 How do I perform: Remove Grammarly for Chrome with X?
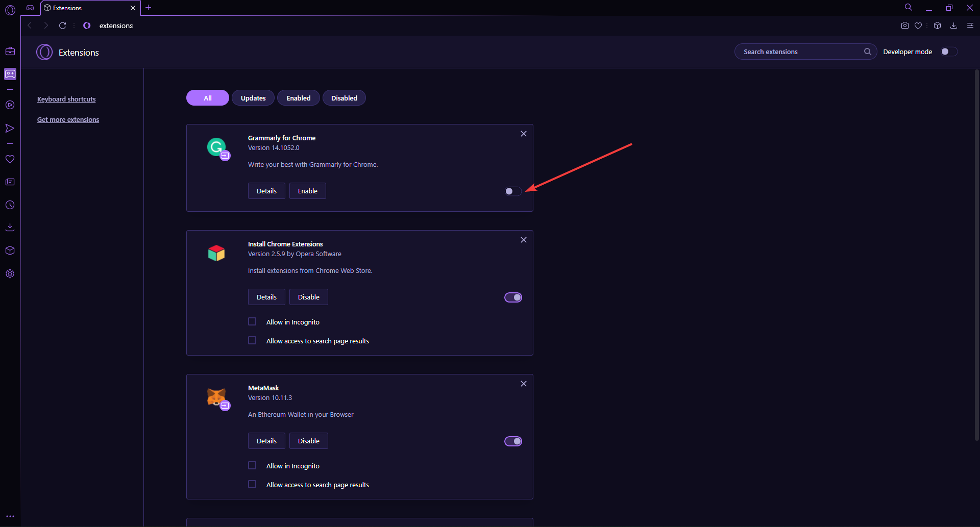click(x=524, y=134)
